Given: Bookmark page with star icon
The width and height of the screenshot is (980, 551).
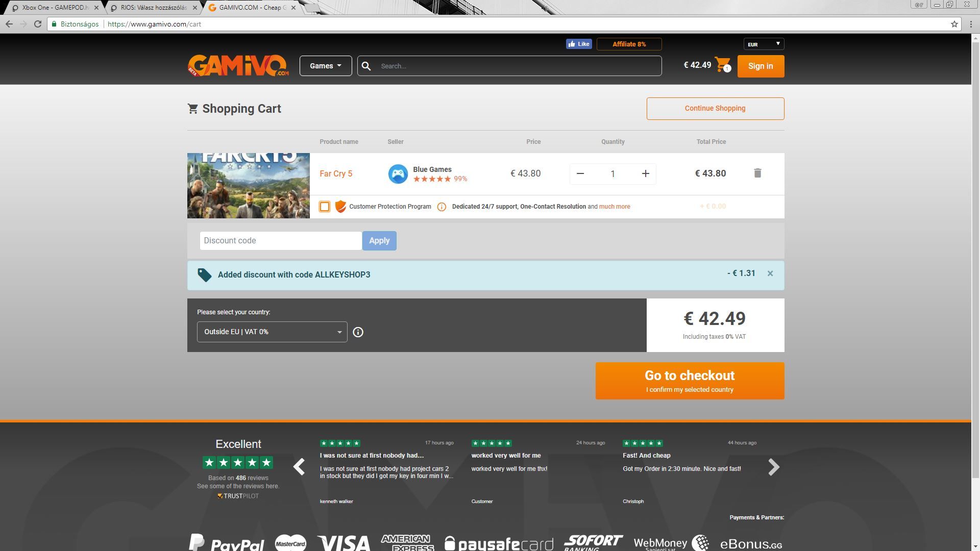Looking at the screenshot, I should [954, 24].
